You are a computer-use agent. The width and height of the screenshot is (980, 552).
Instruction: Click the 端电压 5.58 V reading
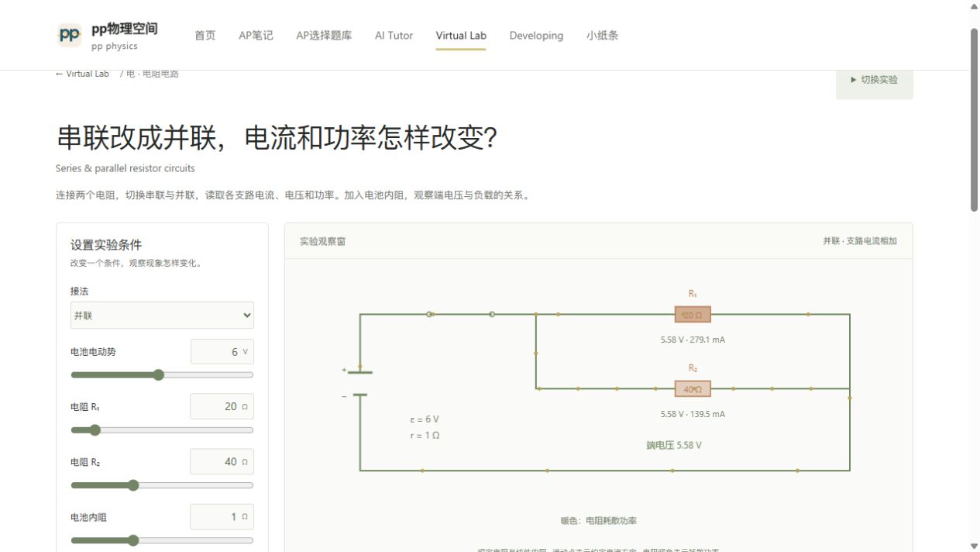pyautogui.click(x=674, y=446)
